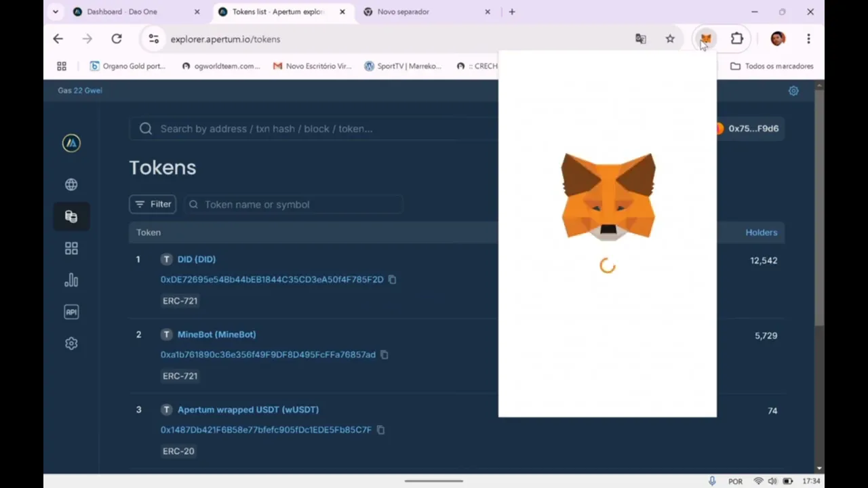The height and width of the screenshot is (488, 868).
Task: Click the explorer top-bar settings gear icon
Action: coord(793,91)
